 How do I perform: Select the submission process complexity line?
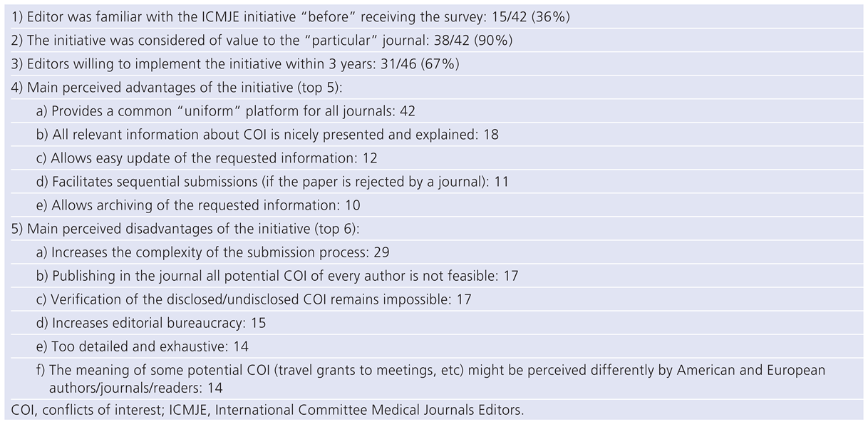[x=212, y=252]
